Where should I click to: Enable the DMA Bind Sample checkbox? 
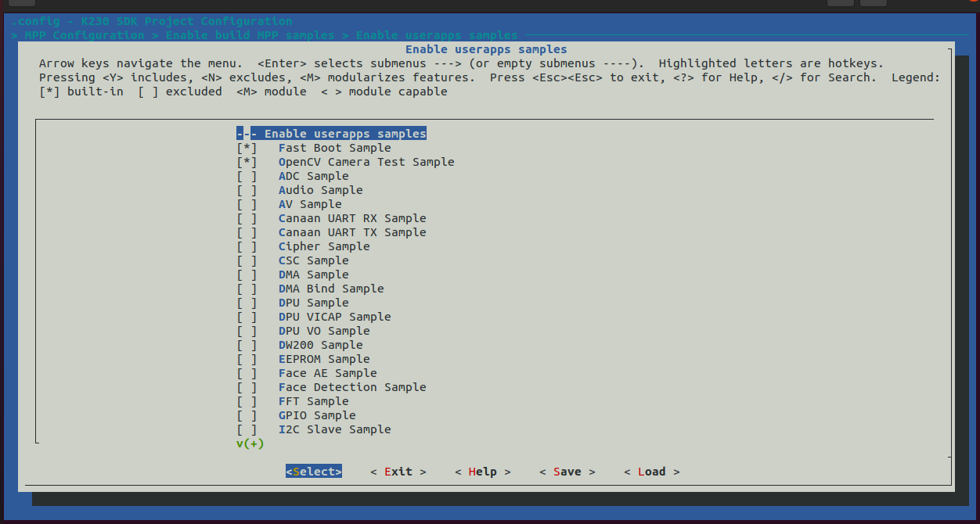tap(247, 289)
